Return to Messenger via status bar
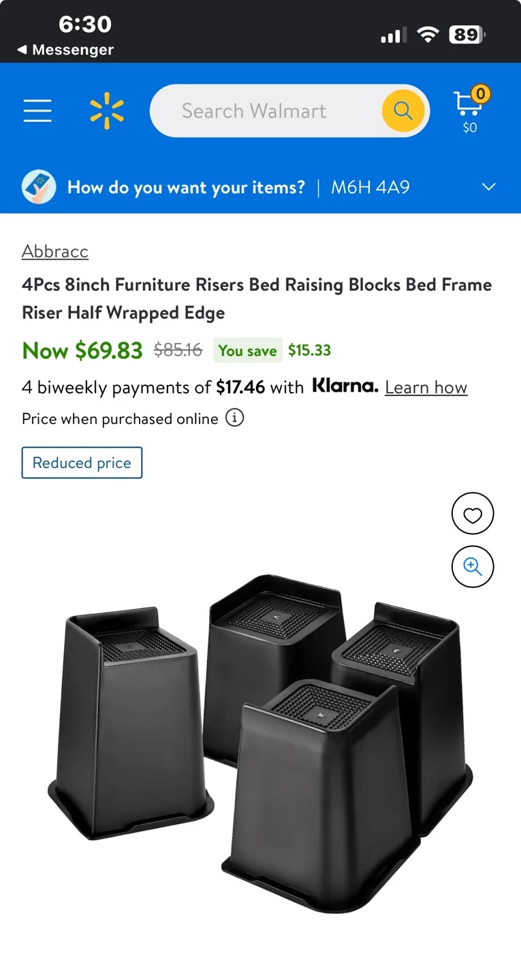 click(65, 49)
